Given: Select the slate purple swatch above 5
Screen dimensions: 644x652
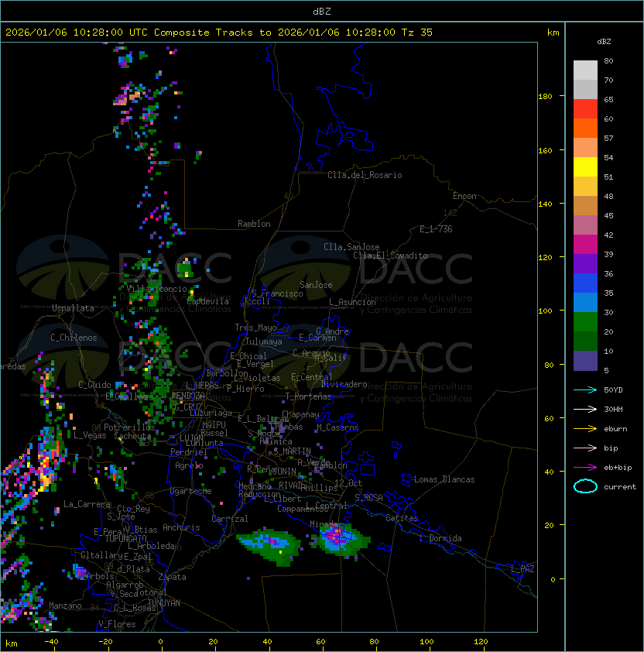Looking at the screenshot, I should (x=585, y=361).
